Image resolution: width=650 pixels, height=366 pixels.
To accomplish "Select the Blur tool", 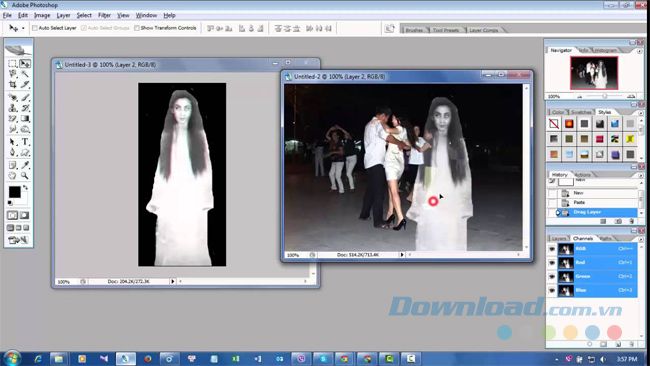I will [x=12, y=130].
